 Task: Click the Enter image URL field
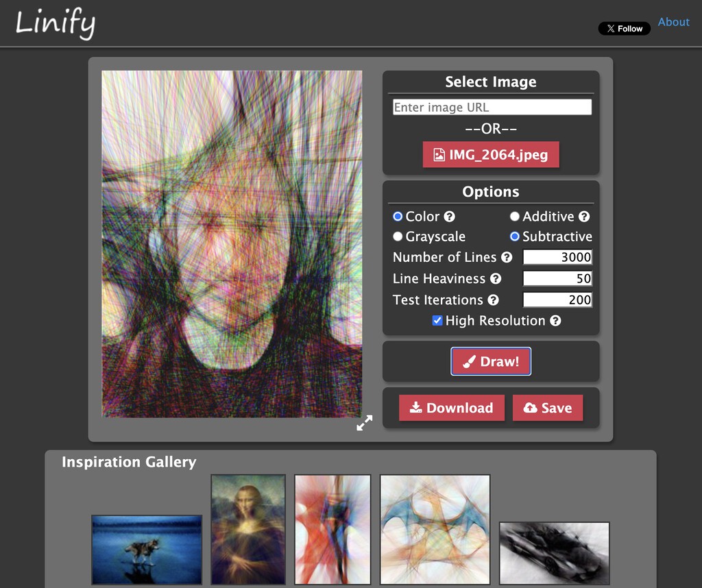[492, 108]
